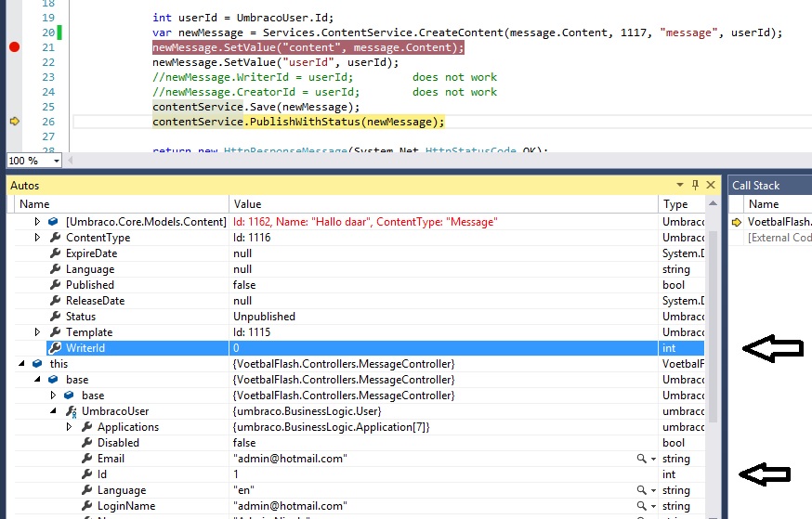Click the 'this' object cube icon
Screen dimensions: 812x519
click(x=37, y=364)
